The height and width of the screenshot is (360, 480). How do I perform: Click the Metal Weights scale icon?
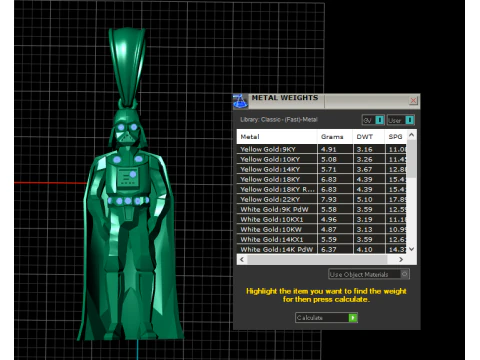click(x=240, y=101)
